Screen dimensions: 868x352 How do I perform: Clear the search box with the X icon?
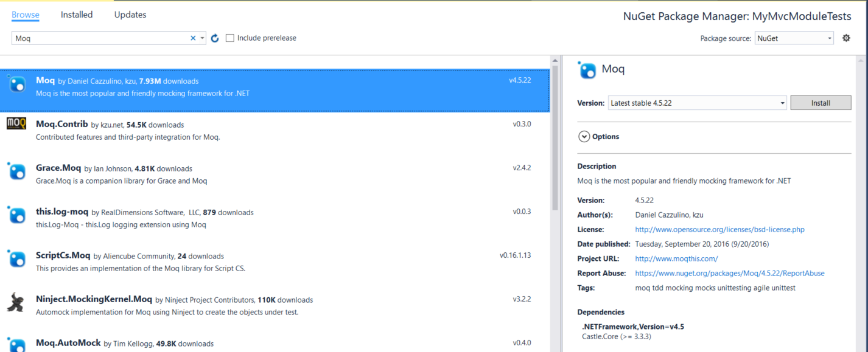point(193,38)
